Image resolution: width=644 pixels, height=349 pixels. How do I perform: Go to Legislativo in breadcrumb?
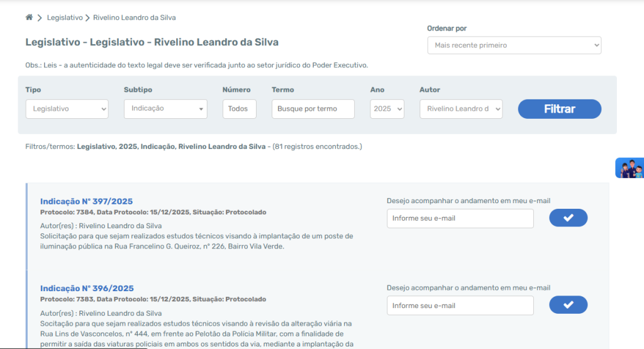65,18
